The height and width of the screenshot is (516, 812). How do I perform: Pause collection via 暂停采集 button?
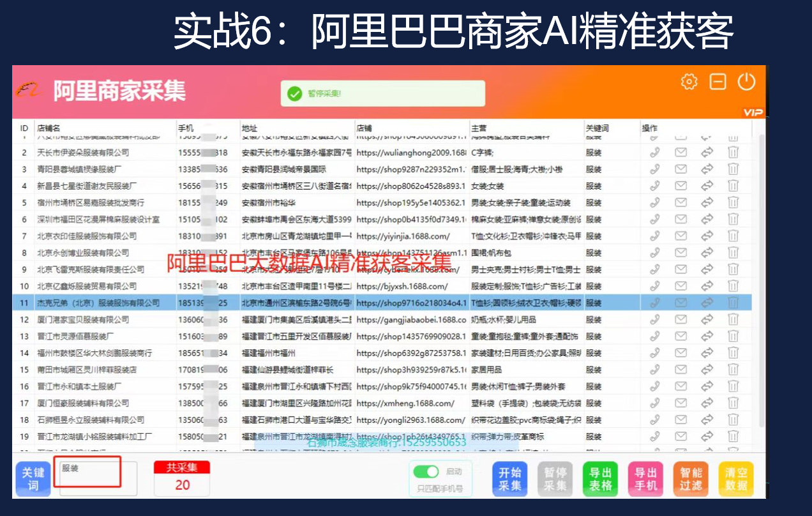click(555, 479)
